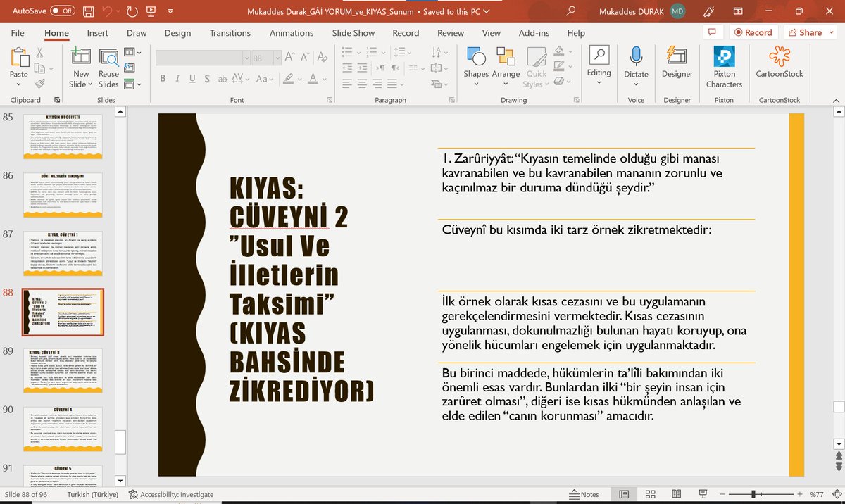845x504 pixels.
Task: Expand the Editing dropdown
Action: tap(599, 67)
